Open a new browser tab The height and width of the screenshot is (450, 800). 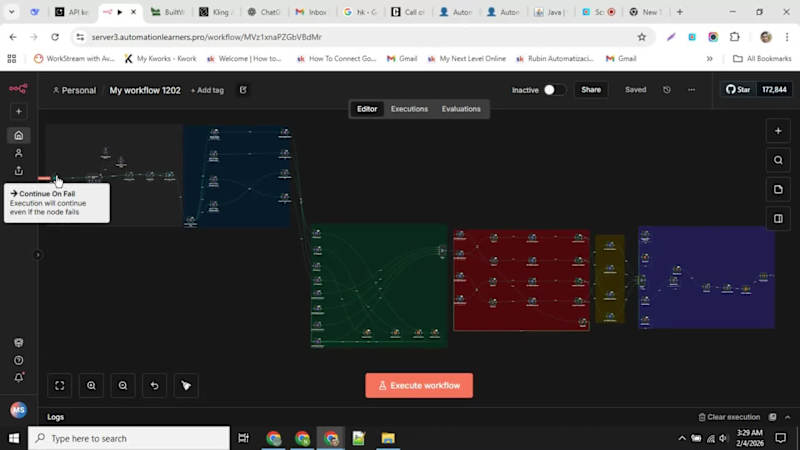tap(680, 12)
